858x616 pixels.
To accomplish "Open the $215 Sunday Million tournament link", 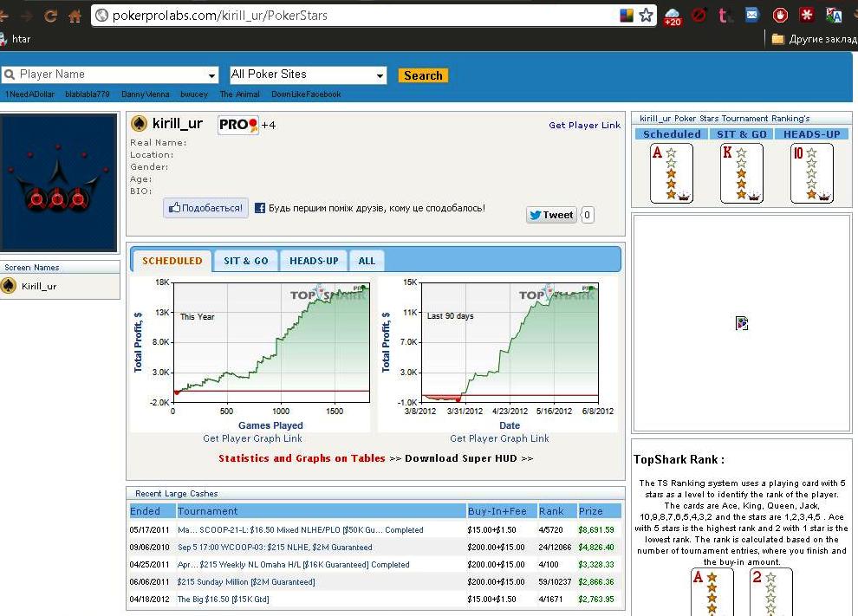I will (246, 581).
